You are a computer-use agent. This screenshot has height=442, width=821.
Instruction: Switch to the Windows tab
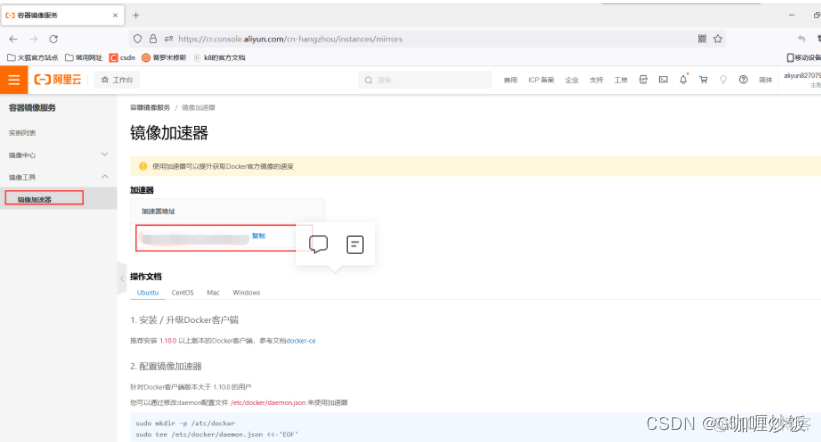[x=246, y=292]
